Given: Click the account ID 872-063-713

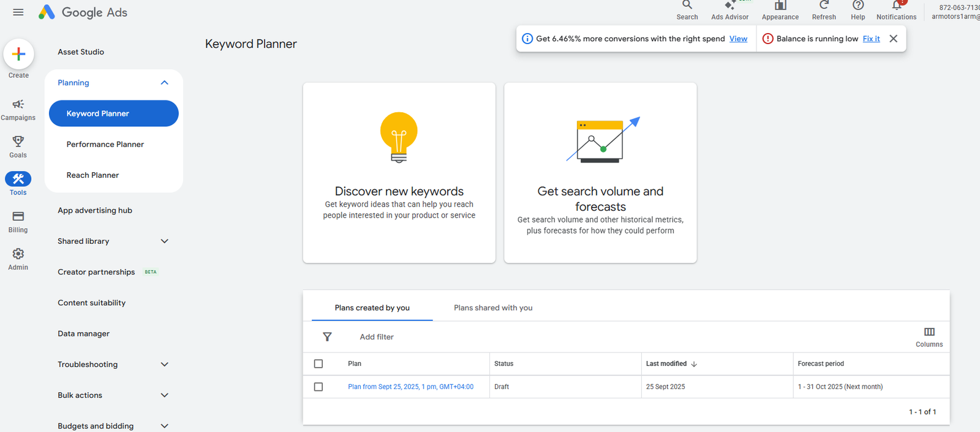Looking at the screenshot, I should 959,8.
